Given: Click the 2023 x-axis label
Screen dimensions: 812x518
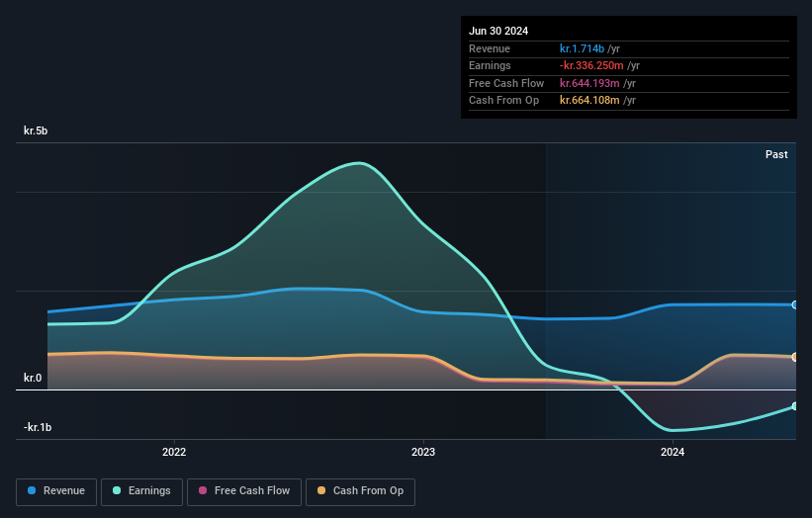Looking at the screenshot, I should click(x=423, y=452).
